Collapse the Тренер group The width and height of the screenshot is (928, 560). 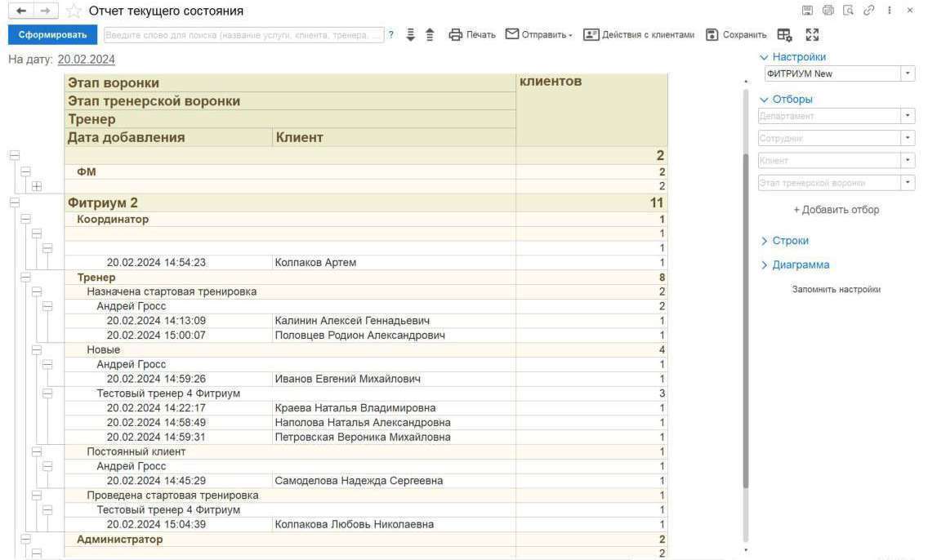(25, 277)
